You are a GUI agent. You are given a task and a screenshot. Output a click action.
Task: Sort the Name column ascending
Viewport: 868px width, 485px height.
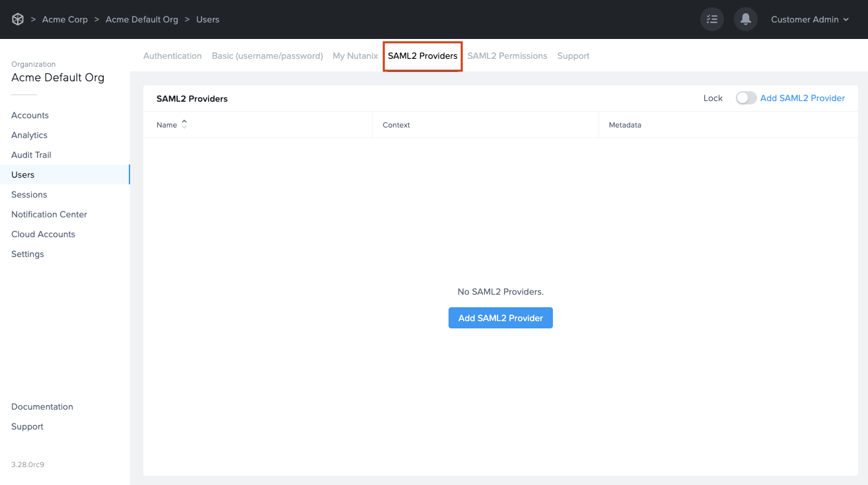(184, 122)
